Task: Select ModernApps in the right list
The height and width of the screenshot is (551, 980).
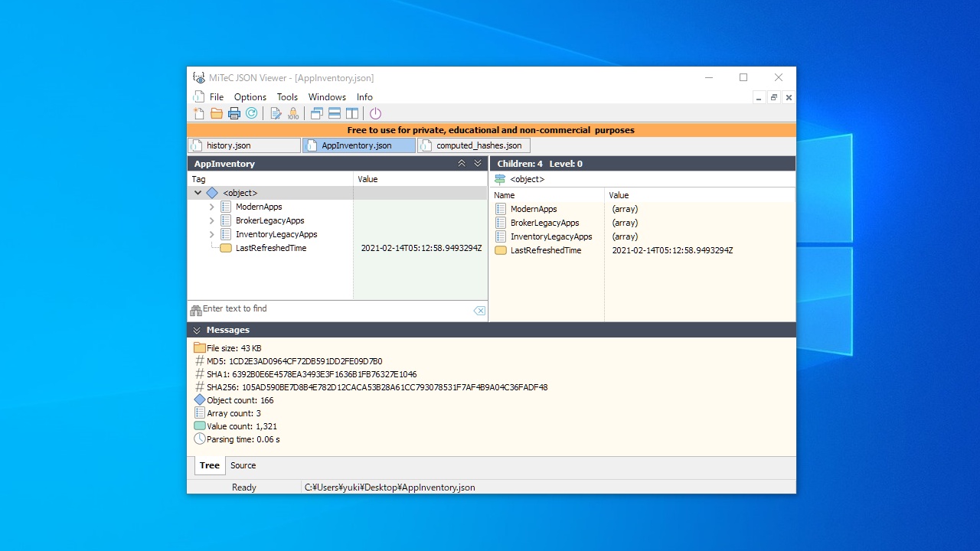Action: click(x=534, y=209)
